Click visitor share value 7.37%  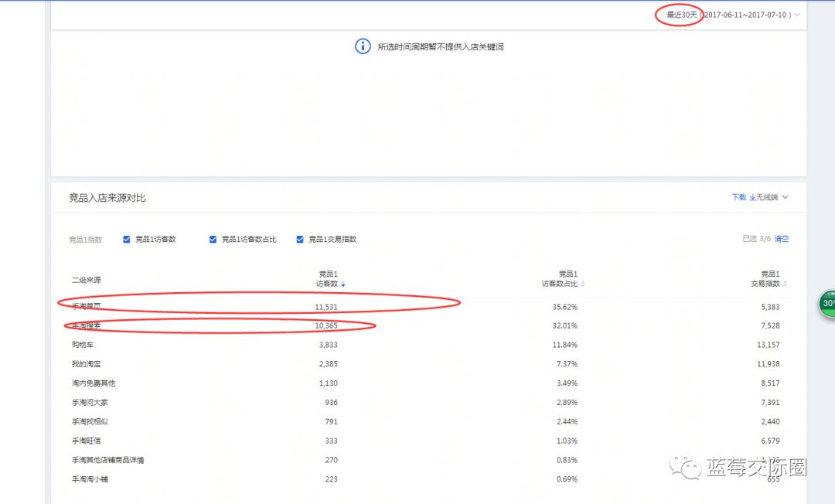pos(567,364)
